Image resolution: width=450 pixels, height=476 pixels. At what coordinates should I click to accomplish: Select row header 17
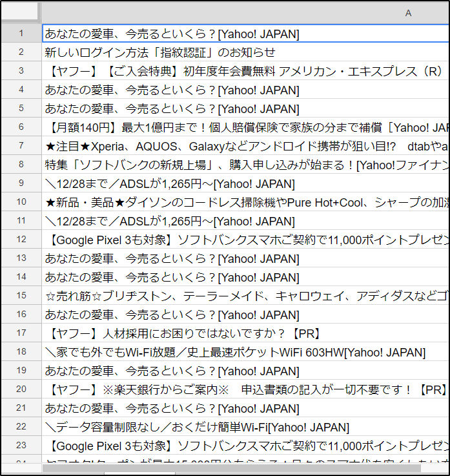[x=21, y=333]
